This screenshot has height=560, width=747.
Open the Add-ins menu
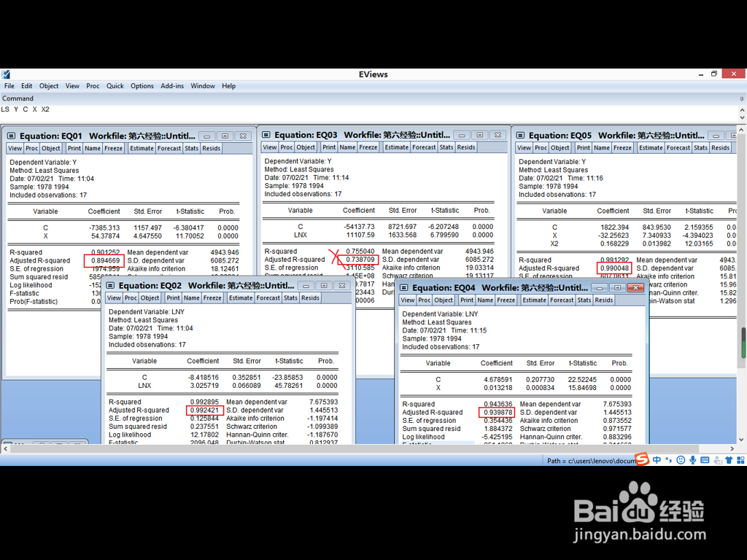coord(172,86)
